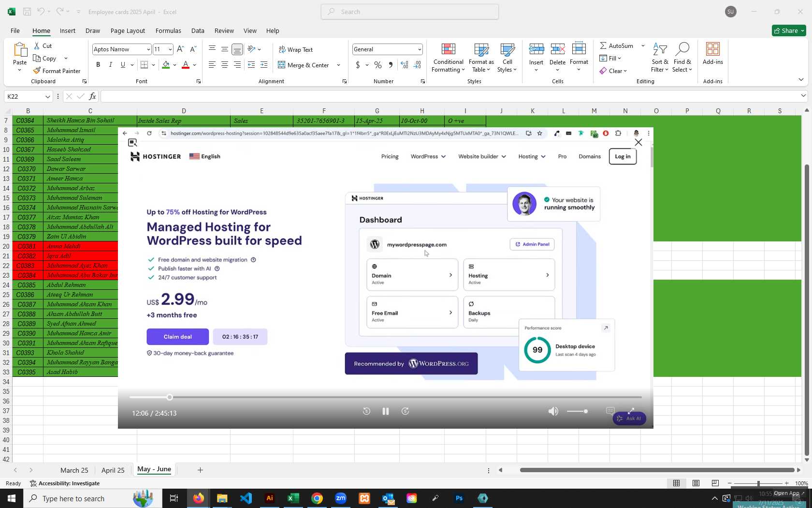
Task: Toggle bottom align button in Alignment
Action: [237, 49]
